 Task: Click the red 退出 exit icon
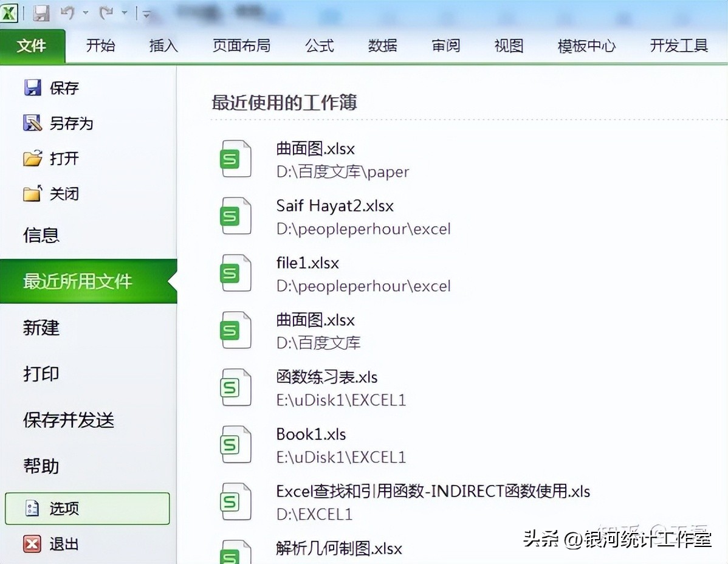[x=32, y=543]
